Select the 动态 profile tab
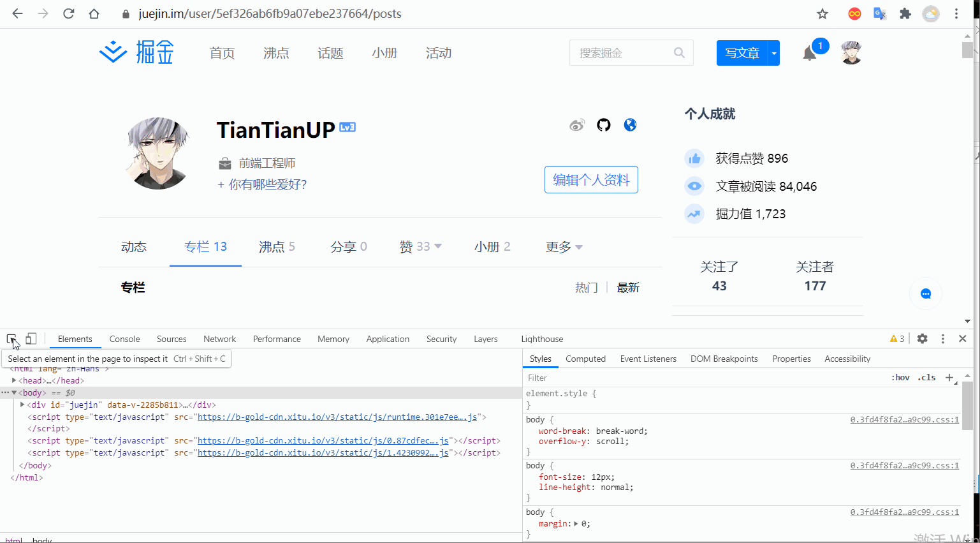Screen dimensions: 980x543 [x=134, y=247]
